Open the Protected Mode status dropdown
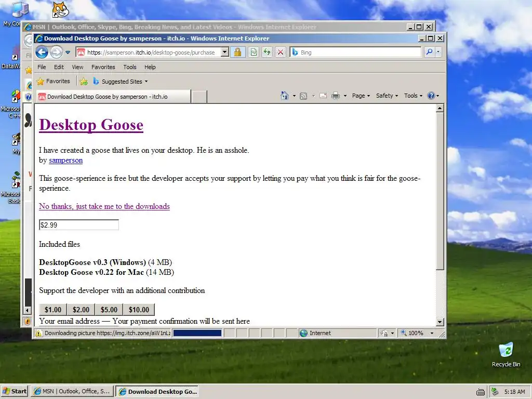Image resolution: width=532 pixels, height=399 pixels. pyautogui.click(x=388, y=333)
